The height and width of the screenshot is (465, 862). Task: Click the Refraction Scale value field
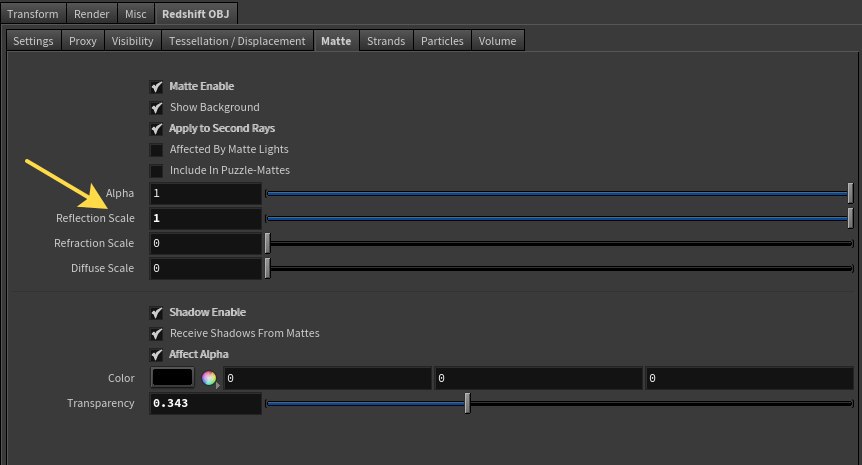point(206,243)
